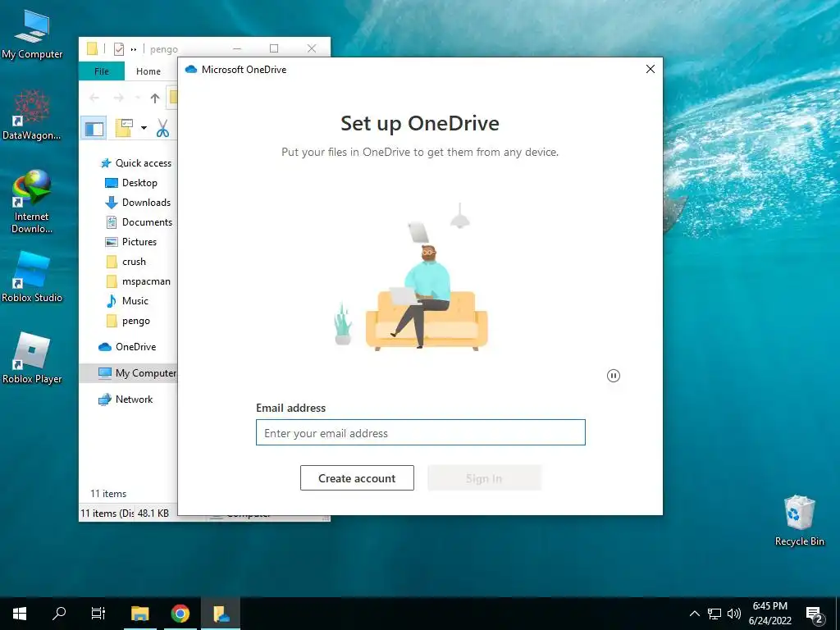The width and height of the screenshot is (840, 630).
Task: Open Roblox Studio desktop shortcut
Action: [32, 277]
